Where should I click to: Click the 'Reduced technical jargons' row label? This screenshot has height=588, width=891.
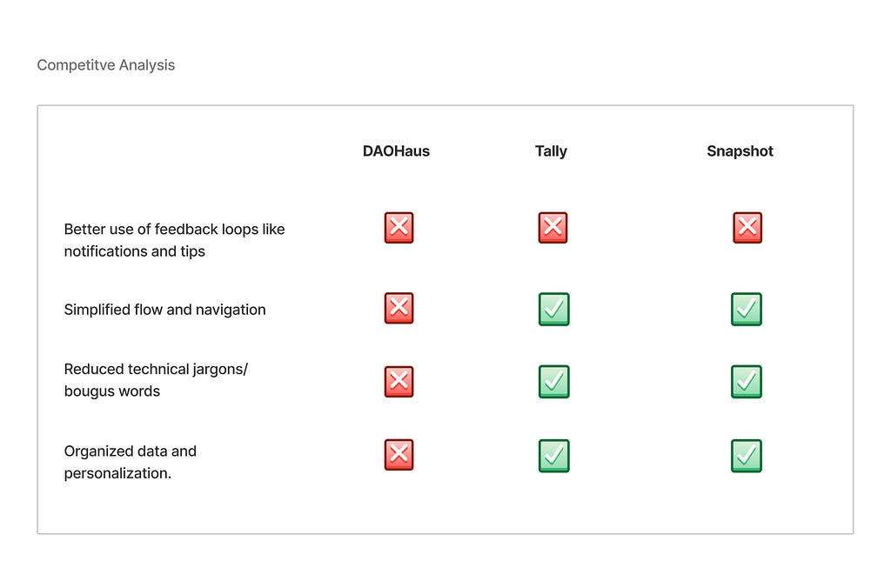(x=156, y=380)
